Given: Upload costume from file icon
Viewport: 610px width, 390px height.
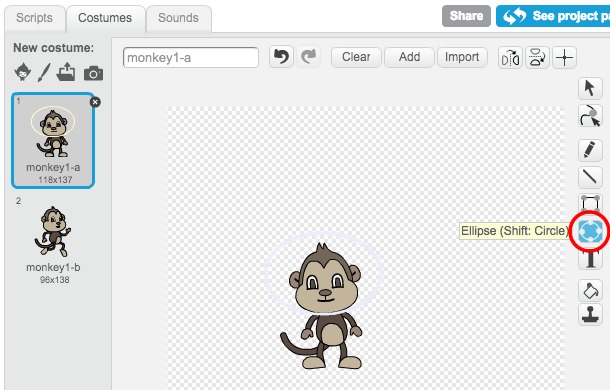Looking at the screenshot, I should click(x=66, y=72).
